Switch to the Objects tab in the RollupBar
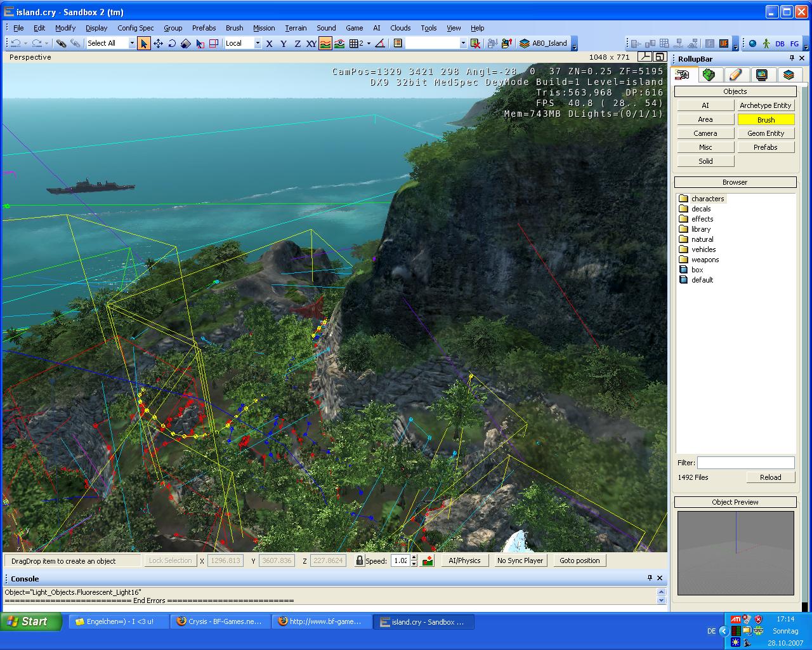This screenshot has width=812, height=650. pos(683,74)
